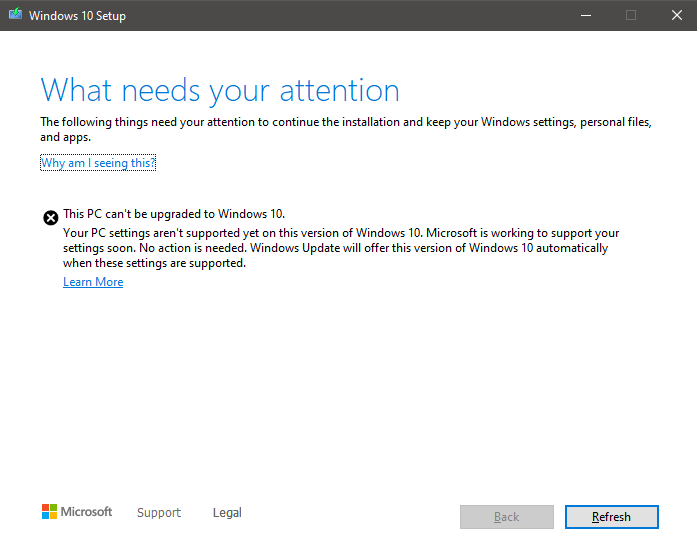Click the greyed-out Back button
Viewport: 697px width, 552px height.
tap(507, 517)
